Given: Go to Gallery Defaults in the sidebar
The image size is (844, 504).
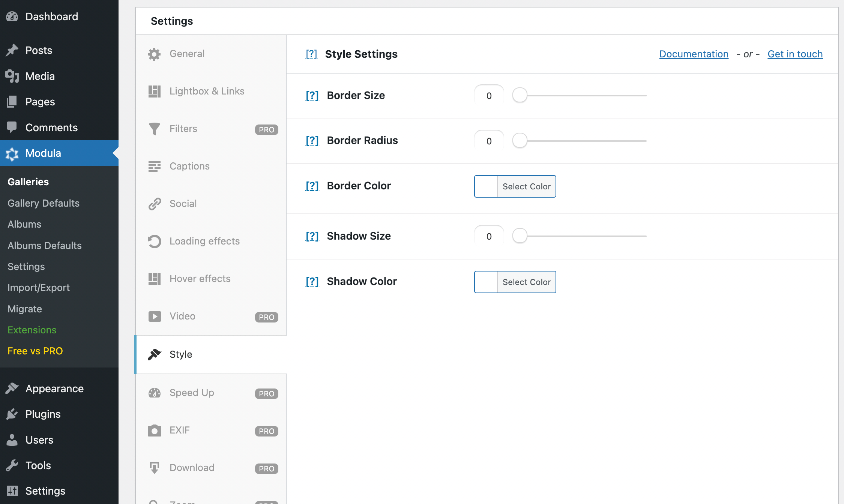Looking at the screenshot, I should click(x=43, y=203).
